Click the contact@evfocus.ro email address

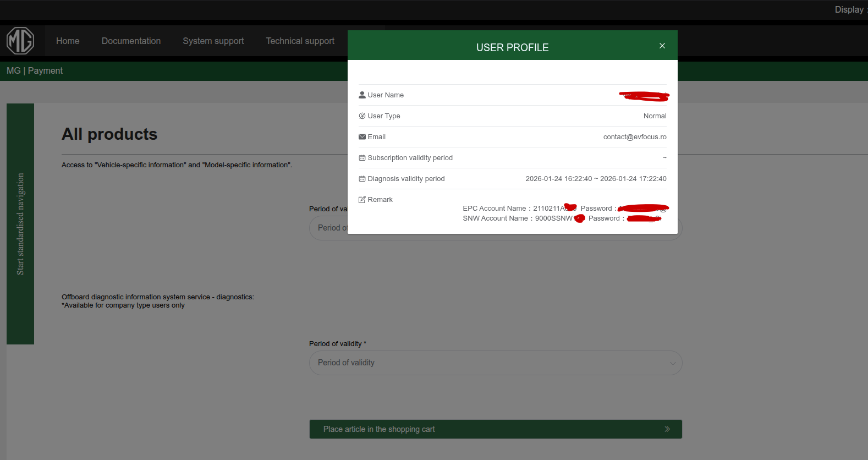(x=634, y=137)
